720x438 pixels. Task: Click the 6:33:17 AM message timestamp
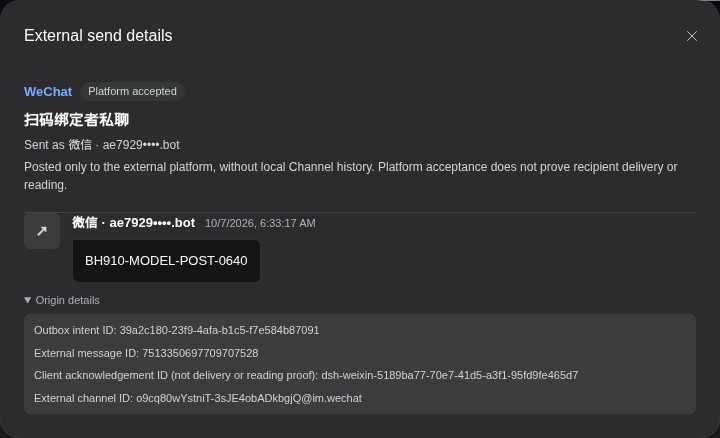coord(260,223)
